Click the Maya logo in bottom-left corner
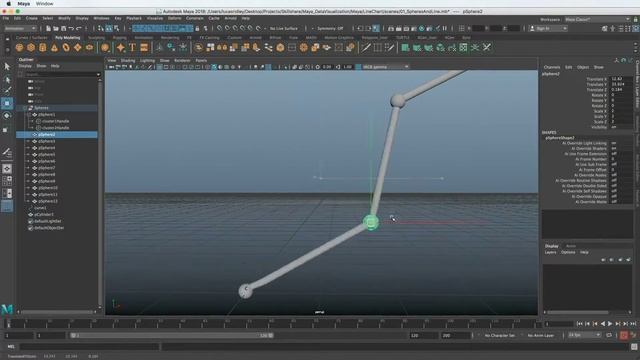640x360 pixels. [x=7, y=310]
